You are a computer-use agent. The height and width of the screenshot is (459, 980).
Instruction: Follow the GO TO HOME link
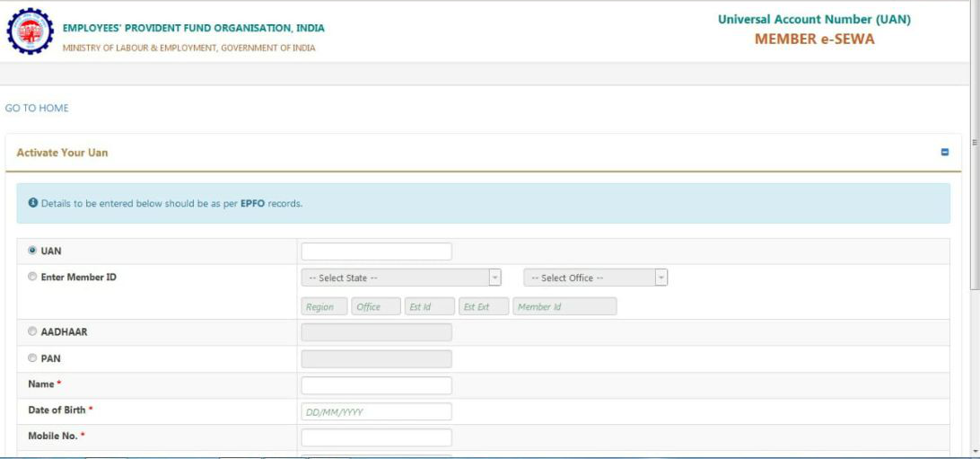coord(37,109)
